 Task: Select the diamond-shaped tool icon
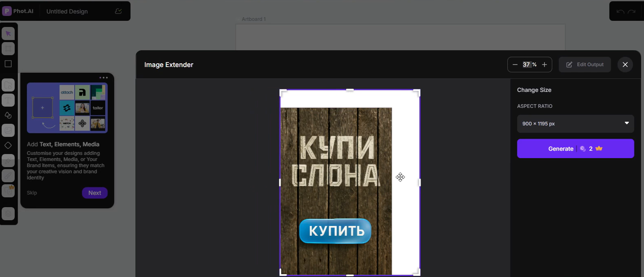click(8, 145)
